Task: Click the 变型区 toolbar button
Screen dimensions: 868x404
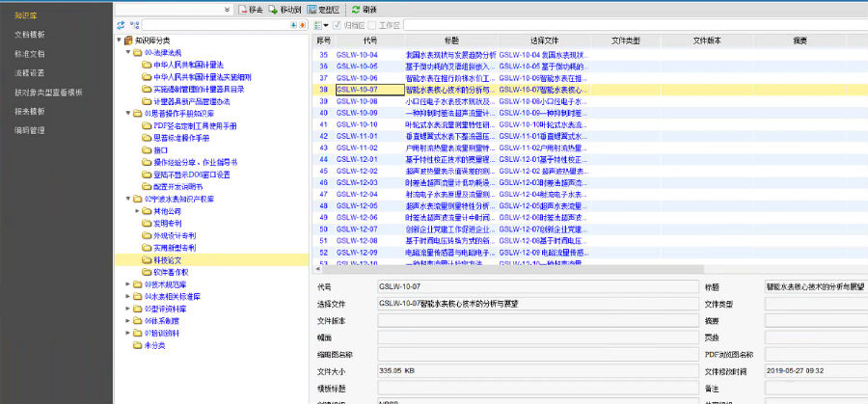Action: (323, 9)
